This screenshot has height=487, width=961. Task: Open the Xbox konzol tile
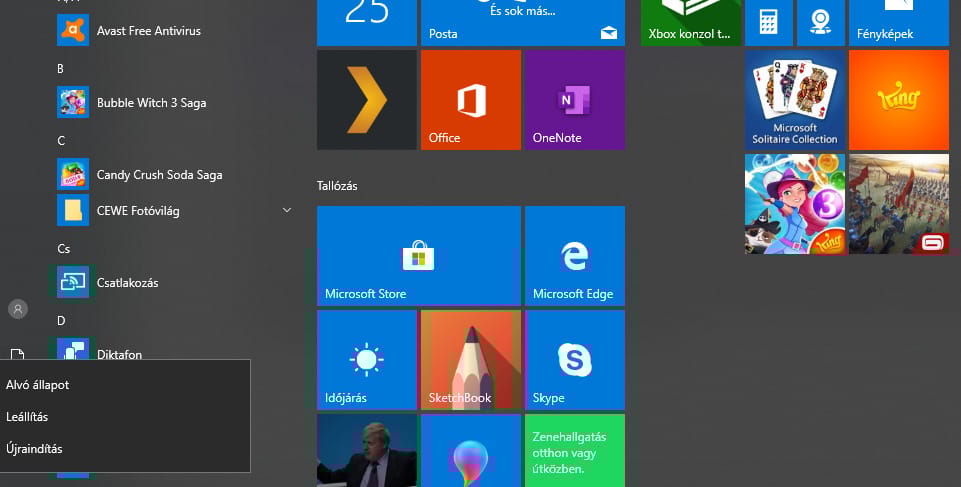(x=691, y=23)
